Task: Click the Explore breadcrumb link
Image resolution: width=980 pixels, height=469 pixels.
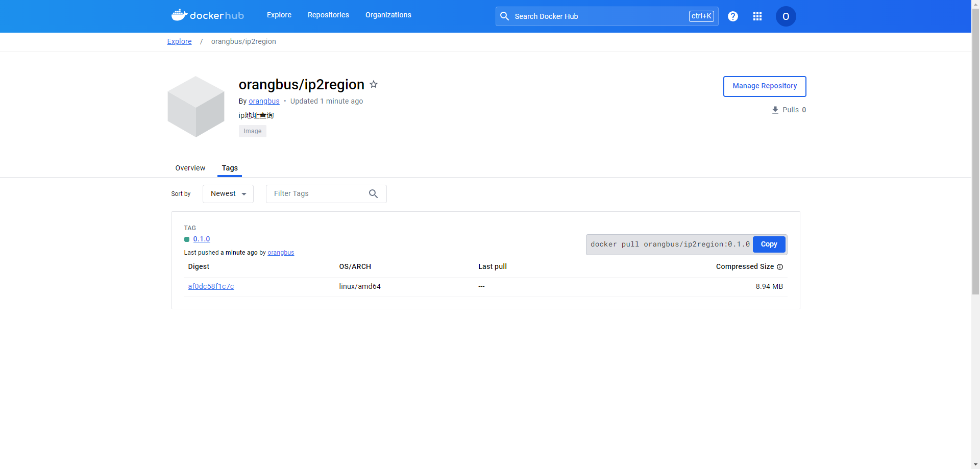Action: pos(179,41)
